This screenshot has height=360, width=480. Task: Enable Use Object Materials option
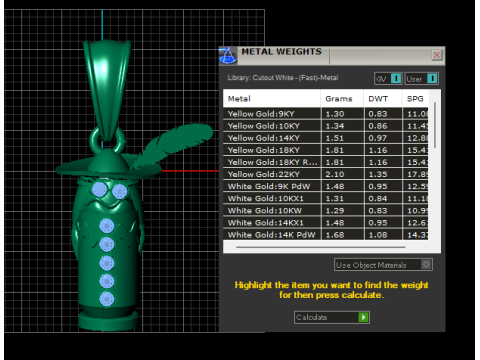(383, 265)
